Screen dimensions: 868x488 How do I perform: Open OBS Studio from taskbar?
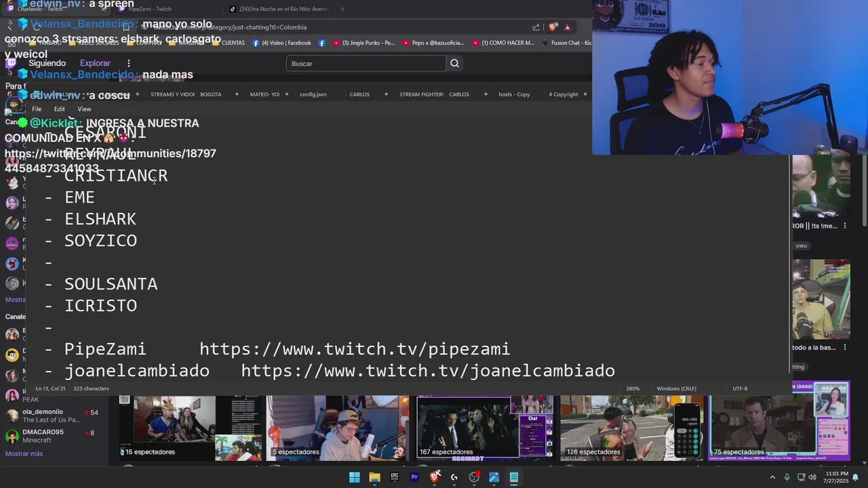click(x=474, y=477)
